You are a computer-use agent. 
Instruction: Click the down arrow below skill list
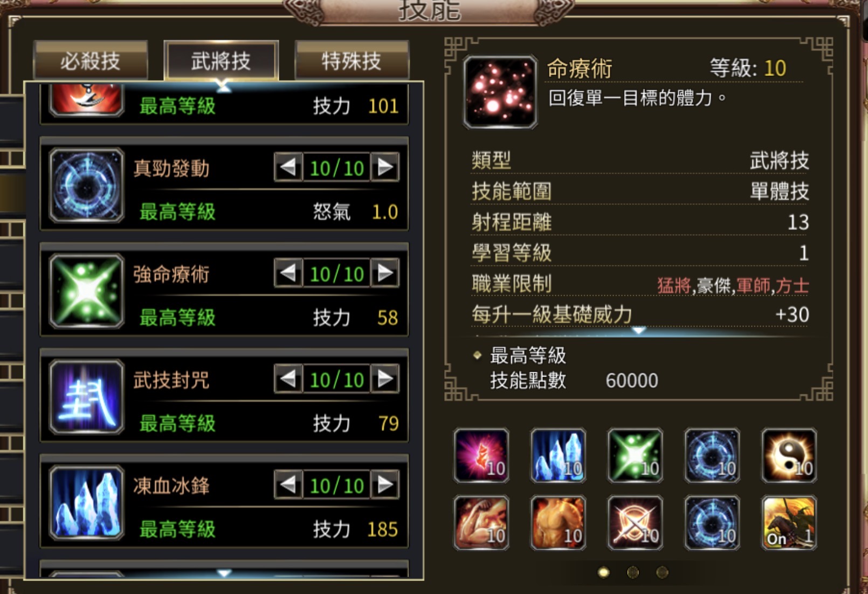point(224,573)
